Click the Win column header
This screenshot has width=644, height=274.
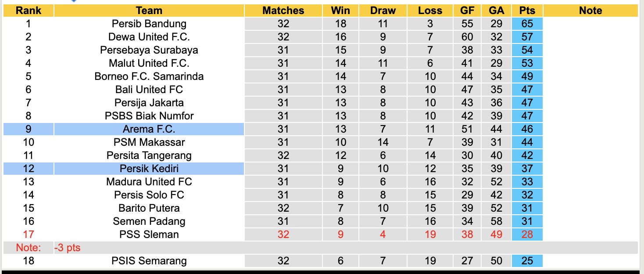[x=340, y=11]
